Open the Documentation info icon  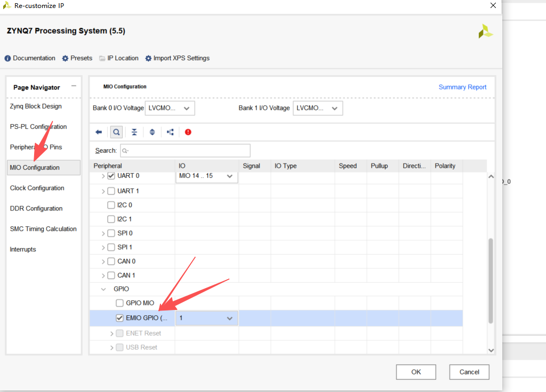7,59
